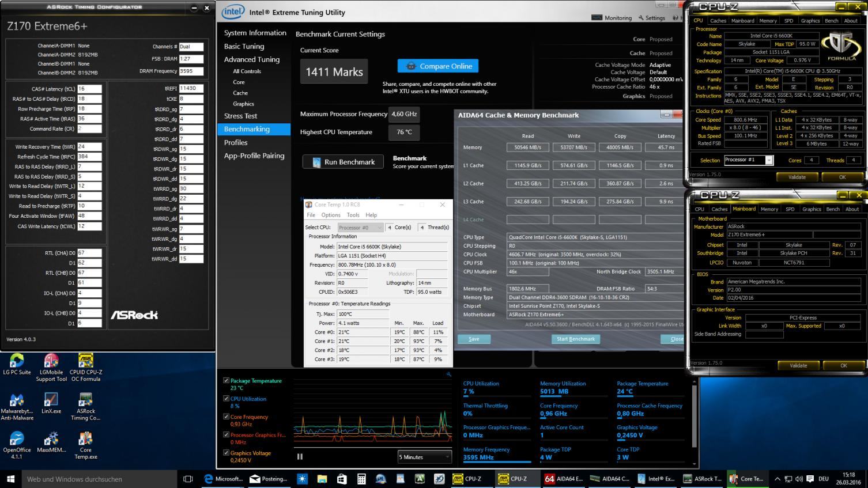Viewport: 868px width, 488px height.
Task: Switch to Core Temp taskbar item
Action: (748, 479)
